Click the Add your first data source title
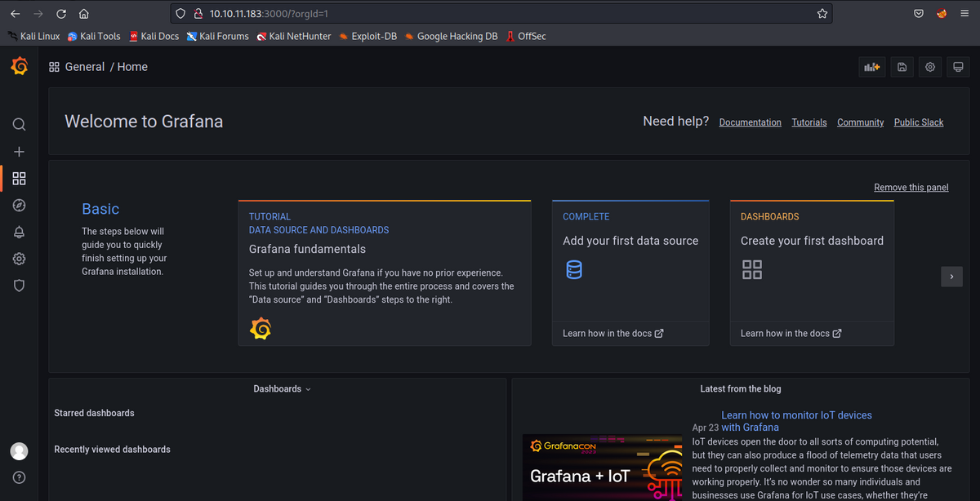This screenshot has width=980, height=501. (630, 241)
